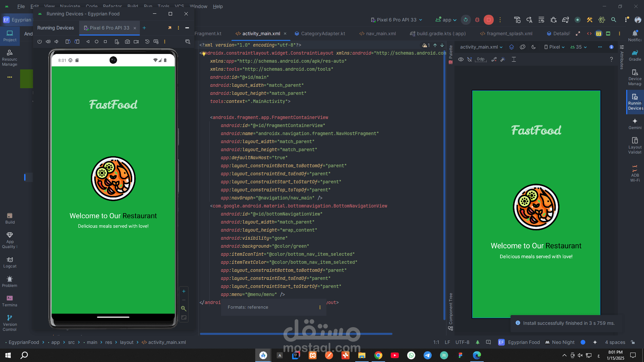The width and height of the screenshot is (644, 362).
Task: Open the Logcat tool window
Action: coord(10,262)
